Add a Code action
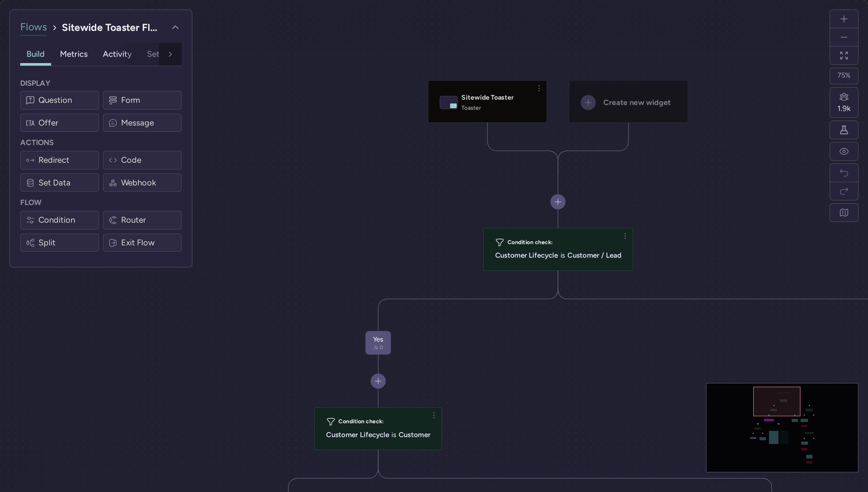 (x=142, y=160)
